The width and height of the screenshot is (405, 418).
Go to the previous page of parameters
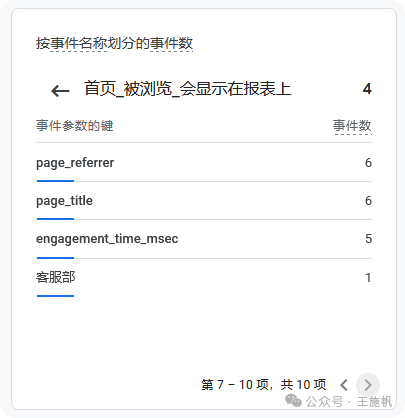point(344,385)
